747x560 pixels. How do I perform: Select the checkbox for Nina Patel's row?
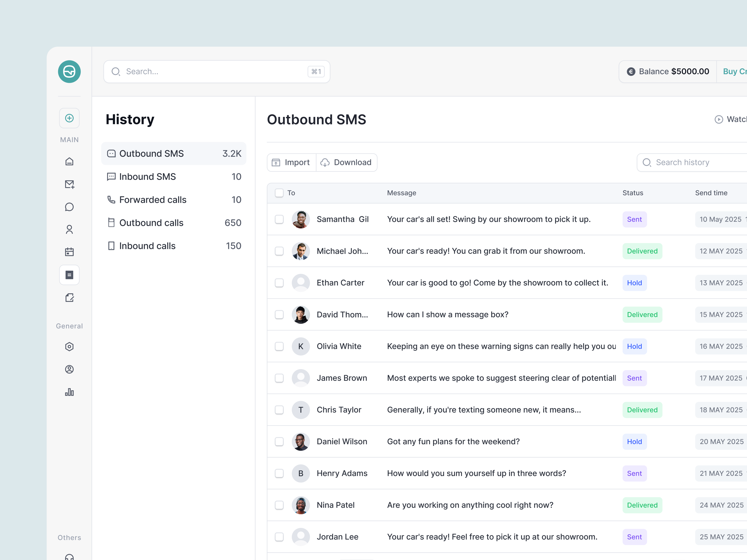(279, 505)
